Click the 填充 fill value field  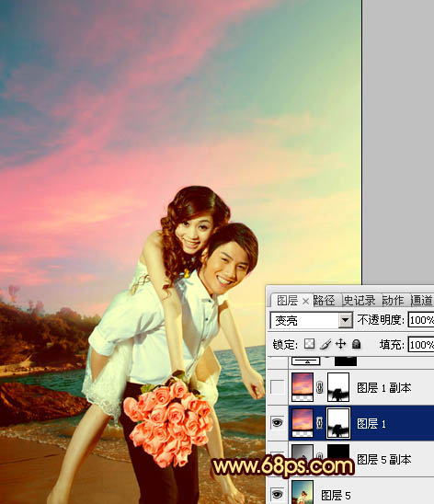(421, 345)
